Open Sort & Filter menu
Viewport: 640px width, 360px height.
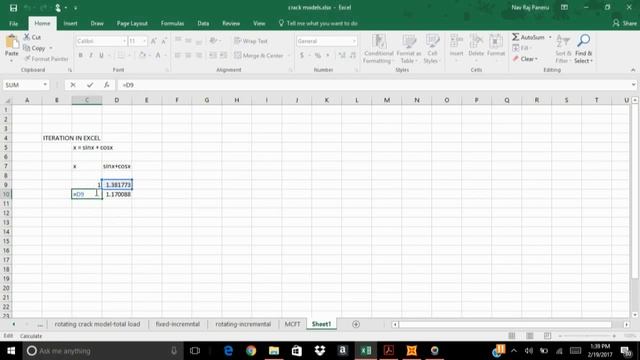[x=563, y=49]
